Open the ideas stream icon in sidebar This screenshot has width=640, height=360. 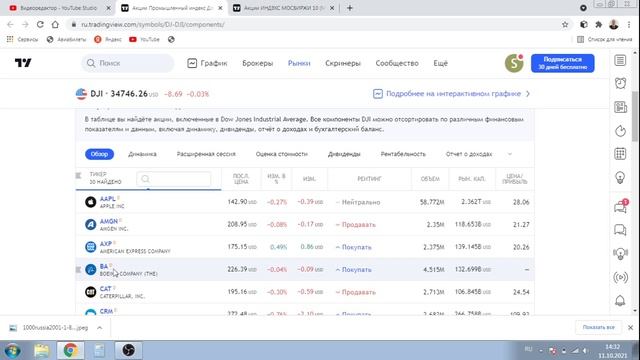(x=620, y=253)
